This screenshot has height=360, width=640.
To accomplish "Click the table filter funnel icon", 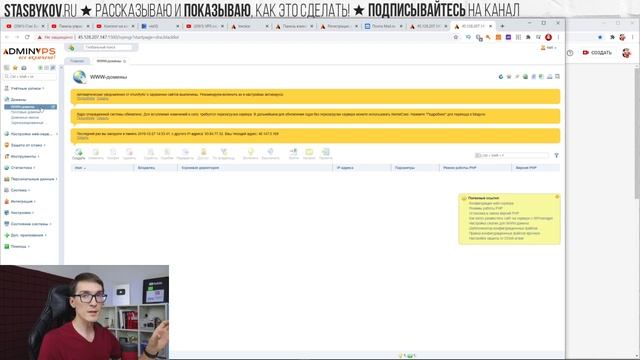I will click(556, 156).
